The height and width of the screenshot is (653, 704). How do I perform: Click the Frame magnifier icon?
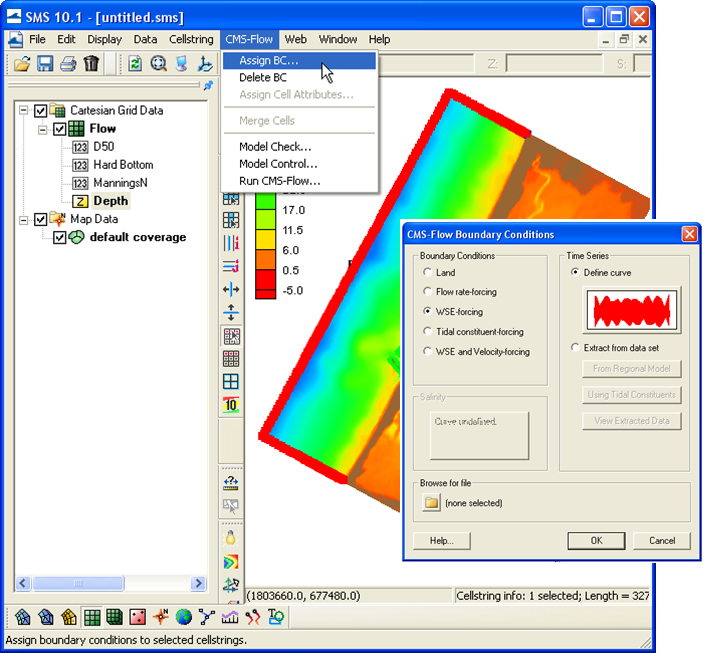158,64
